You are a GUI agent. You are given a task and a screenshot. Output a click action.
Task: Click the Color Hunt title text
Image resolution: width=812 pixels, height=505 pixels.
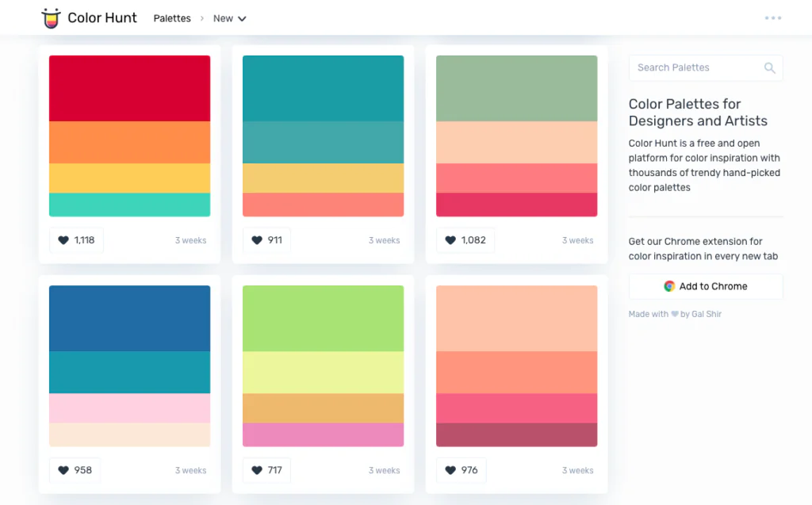pyautogui.click(x=102, y=18)
